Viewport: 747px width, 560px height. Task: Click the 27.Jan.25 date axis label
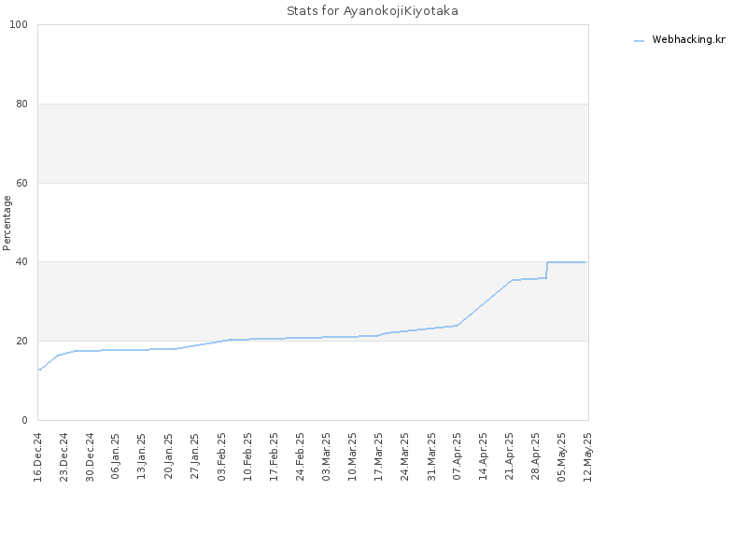tap(195, 457)
